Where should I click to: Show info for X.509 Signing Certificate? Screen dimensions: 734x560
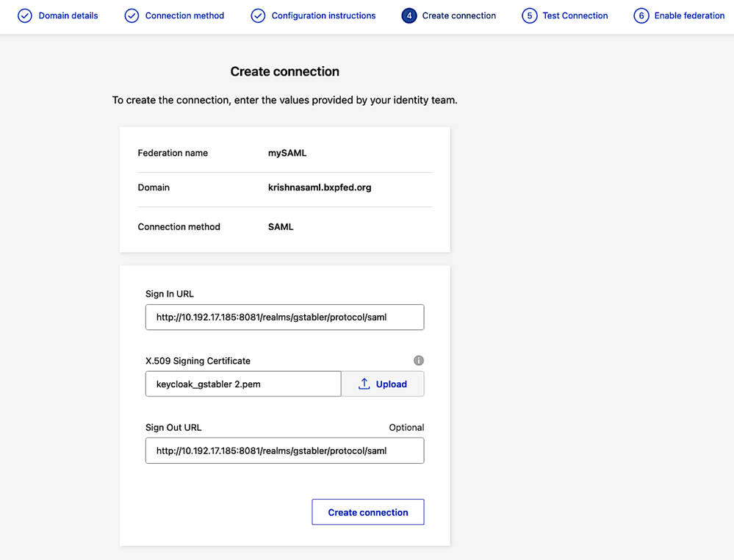(419, 361)
